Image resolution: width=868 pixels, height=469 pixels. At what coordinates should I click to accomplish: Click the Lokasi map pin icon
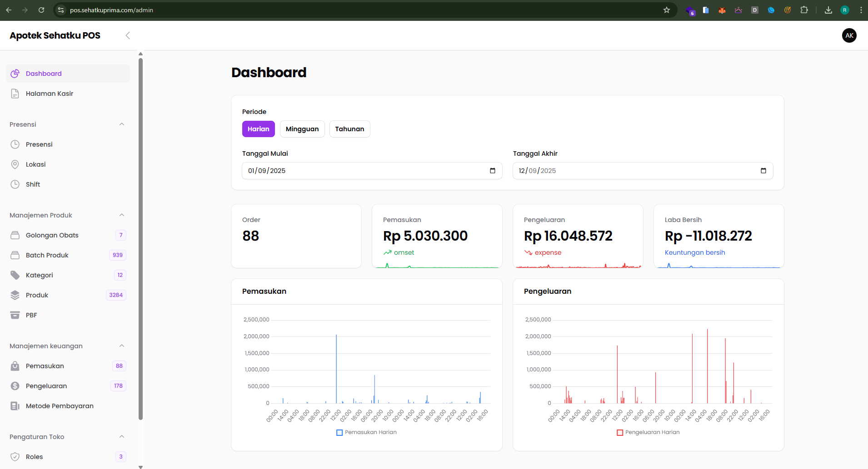click(x=15, y=164)
